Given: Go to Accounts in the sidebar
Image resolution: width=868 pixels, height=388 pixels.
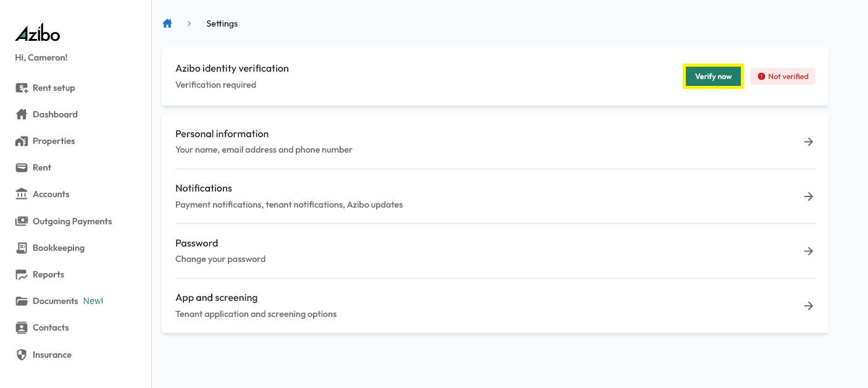Looking at the screenshot, I should pyautogui.click(x=51, y=194).
